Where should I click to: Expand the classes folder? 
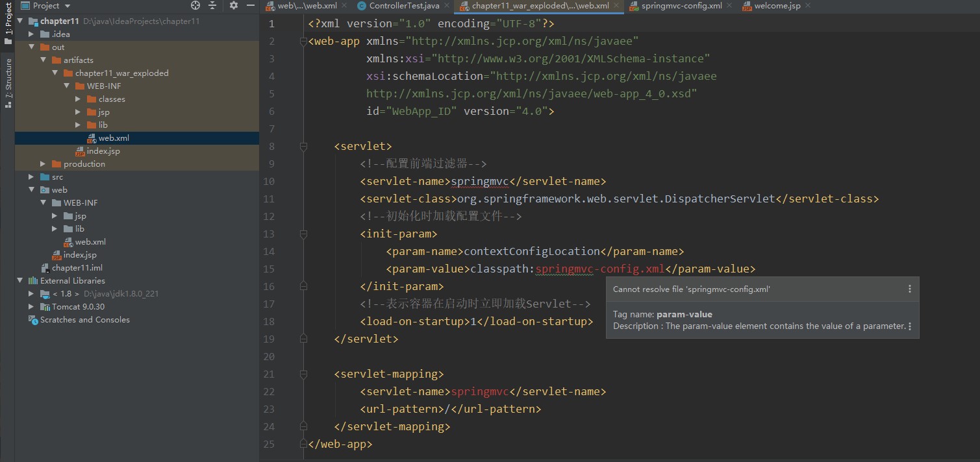point(79,99)
